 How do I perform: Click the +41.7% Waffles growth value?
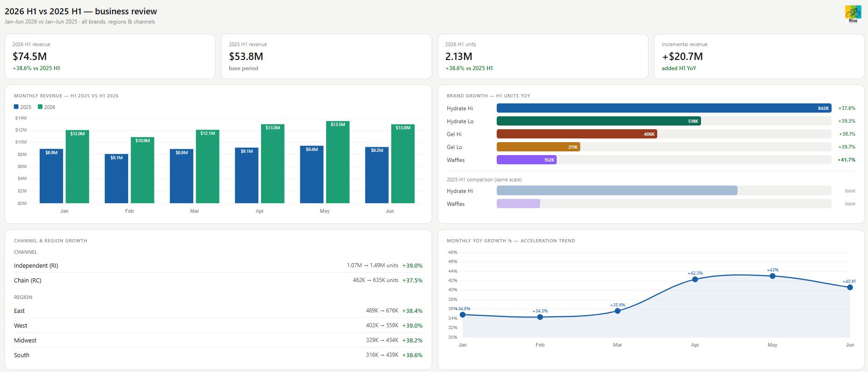pyautogui.click(x=847, y=160)
